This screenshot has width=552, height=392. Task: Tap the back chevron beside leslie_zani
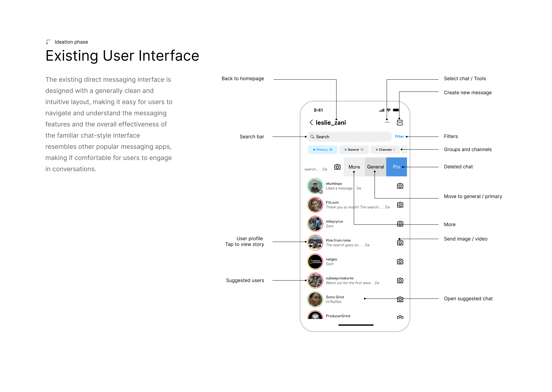[x=311, y=122]
